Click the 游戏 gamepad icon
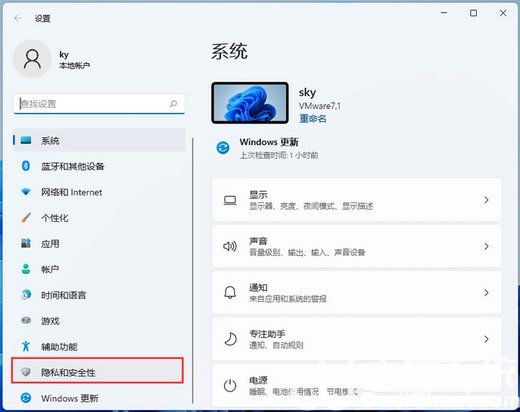Viewport: 520px width, 412px height. coord(26,320)
